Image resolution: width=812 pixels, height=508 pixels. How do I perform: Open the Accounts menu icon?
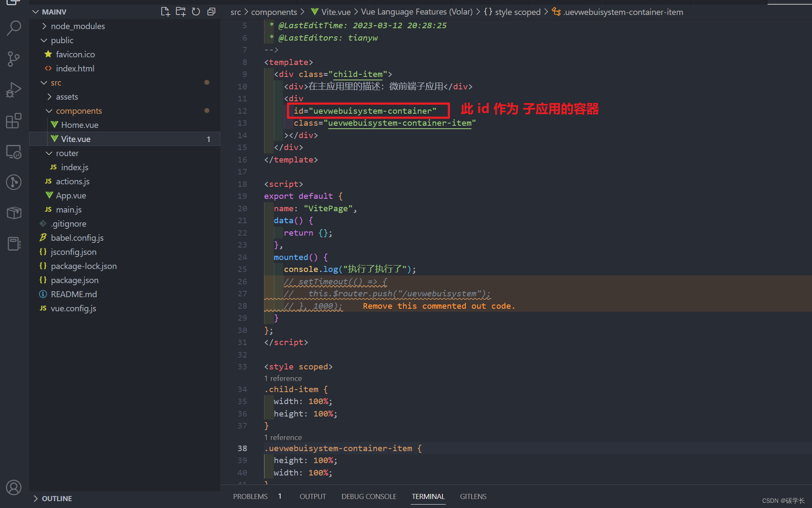click(x=14, y=487)
